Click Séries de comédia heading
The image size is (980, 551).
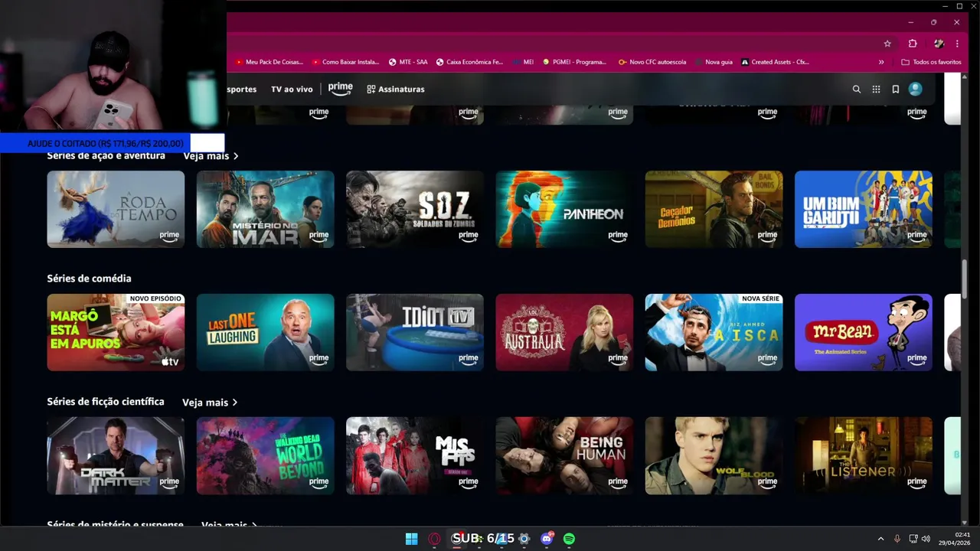pos(89,279)
